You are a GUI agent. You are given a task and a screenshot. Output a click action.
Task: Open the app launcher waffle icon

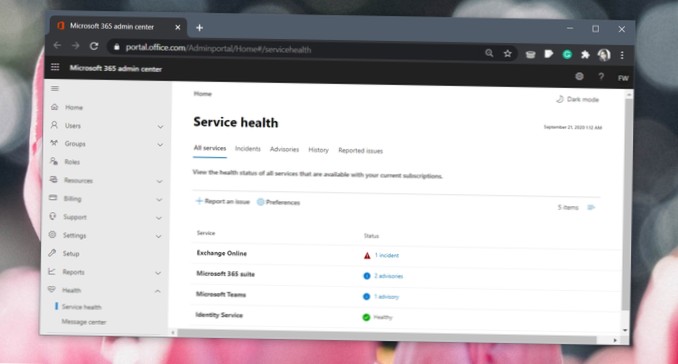pyautogui.click(x=55, y=67)
